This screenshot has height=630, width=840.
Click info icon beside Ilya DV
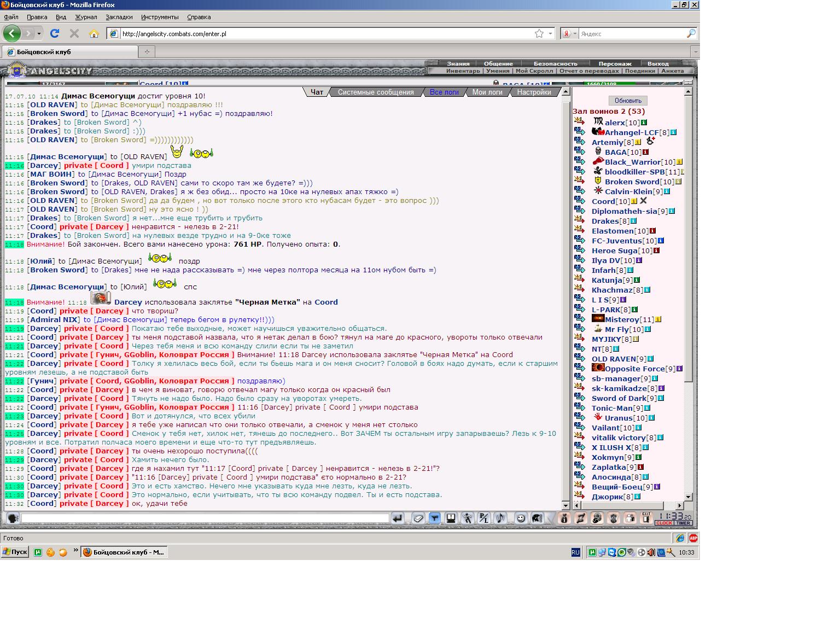click(x=639, y=260)
